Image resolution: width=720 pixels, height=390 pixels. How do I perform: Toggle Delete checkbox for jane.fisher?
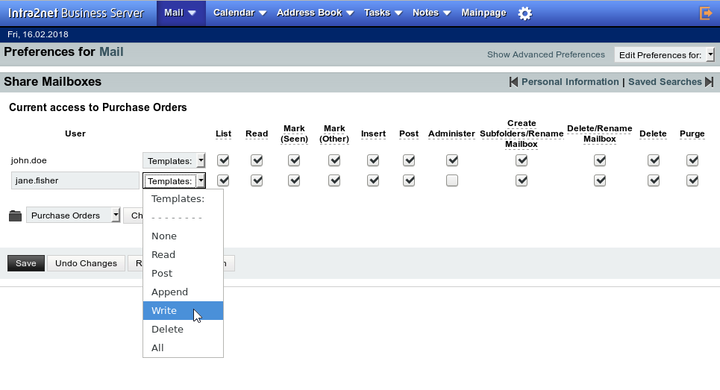coord(653,181)
